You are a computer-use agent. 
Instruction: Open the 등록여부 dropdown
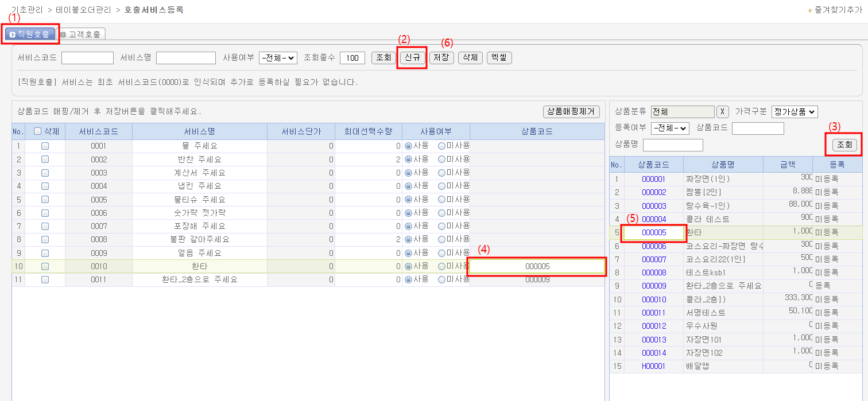click(670, 129)
